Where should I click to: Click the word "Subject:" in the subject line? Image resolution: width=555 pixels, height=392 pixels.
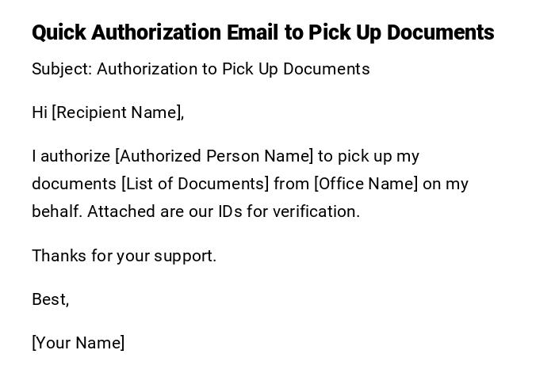pos(62,69)
